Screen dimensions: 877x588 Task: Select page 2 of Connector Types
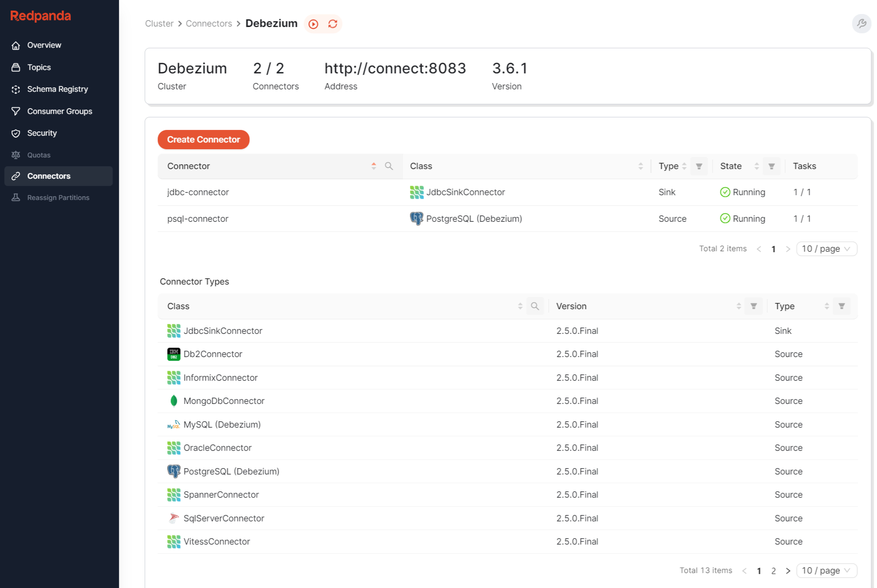[774, 571]
